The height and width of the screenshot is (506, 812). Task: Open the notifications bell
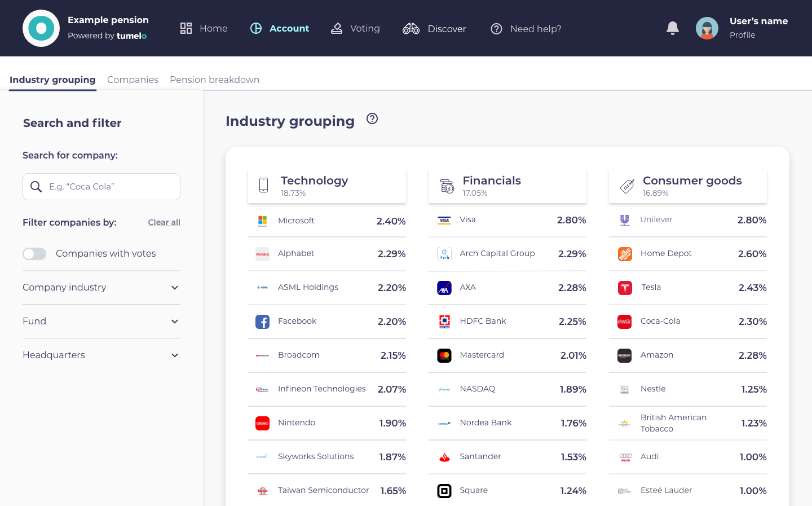pyautogui.click(x=672, y=28)
